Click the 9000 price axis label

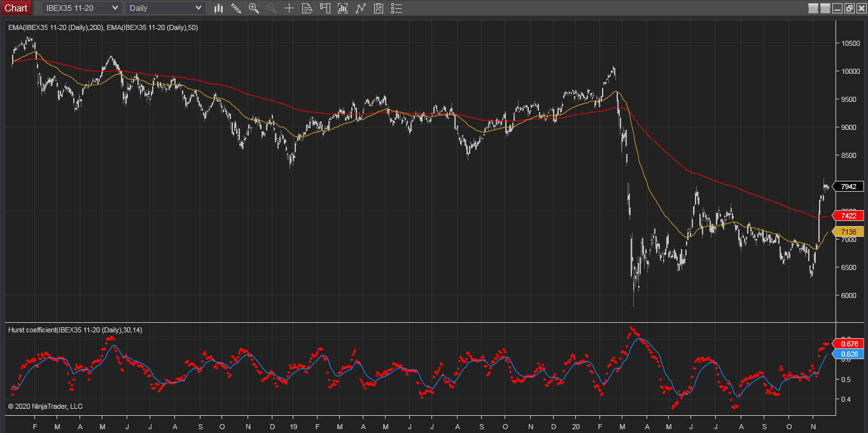850,127
